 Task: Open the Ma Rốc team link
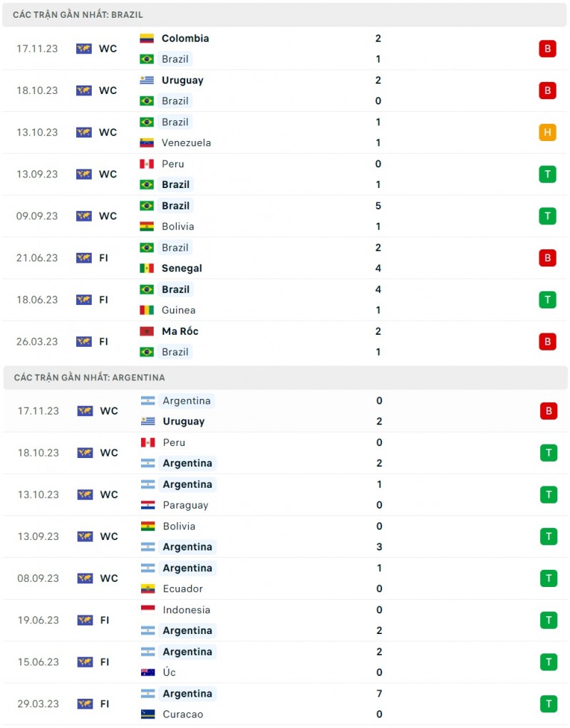pyautogui.click(x=180, y=331)
